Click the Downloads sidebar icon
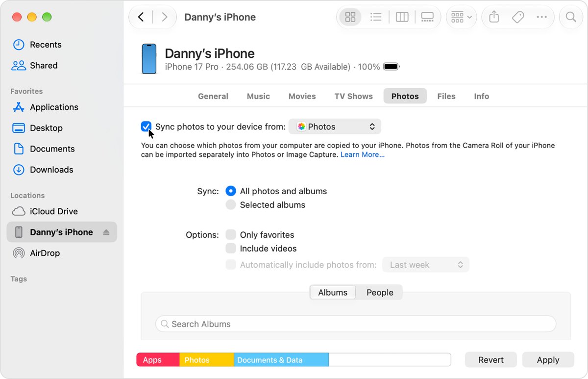Screen dimensions: 588x379 19,170
